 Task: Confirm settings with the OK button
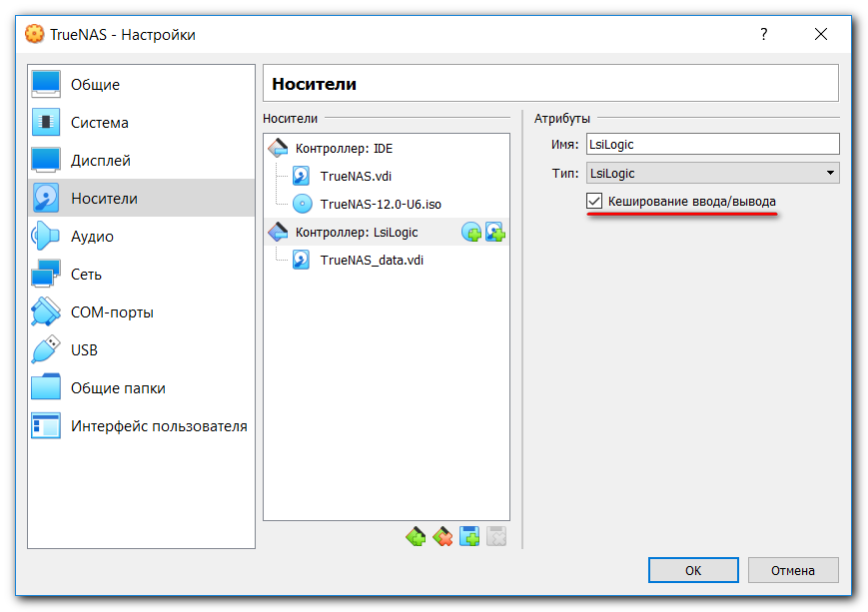693,570
